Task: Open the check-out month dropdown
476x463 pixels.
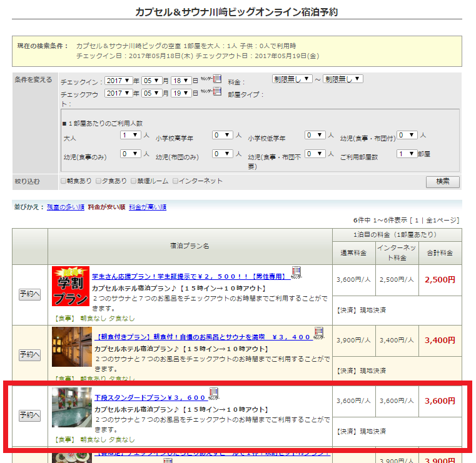Action: 151,93
